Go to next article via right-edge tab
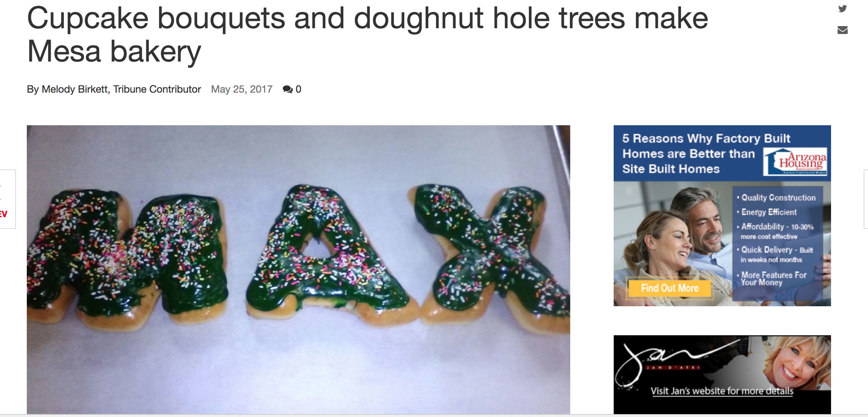Image resolution: width=868 pixels, height=417 pixels. point(866,199)
